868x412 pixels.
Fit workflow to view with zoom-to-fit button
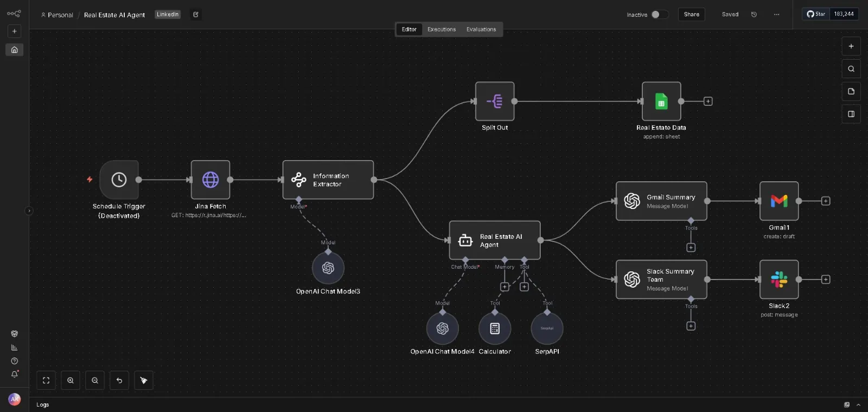pyautogui.click(x=46, y=381)
